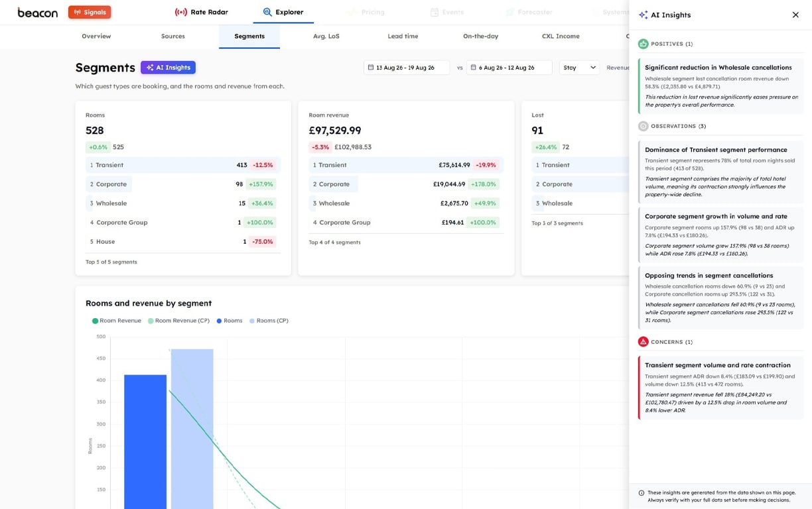The image size is (812, 509).
Task: Click the info icon beside the insights disclaimer
Action: pos(642,493)
